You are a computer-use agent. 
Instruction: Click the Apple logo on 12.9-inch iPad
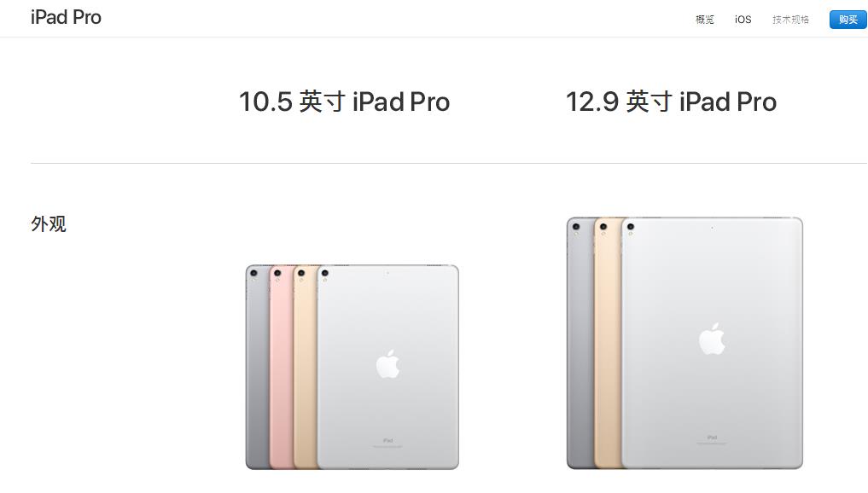coord(712,339)
